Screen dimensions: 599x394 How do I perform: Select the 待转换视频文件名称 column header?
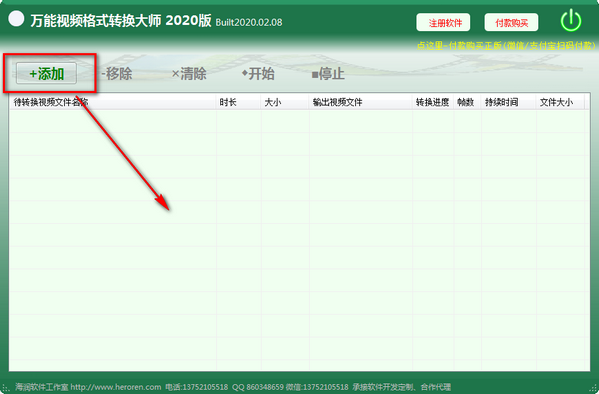tap(113, 102)
